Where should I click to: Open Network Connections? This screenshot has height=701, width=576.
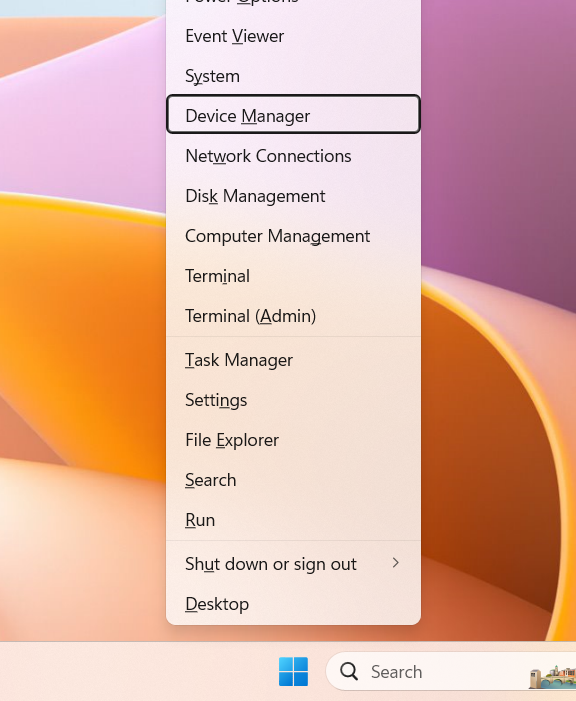point(293,156)
